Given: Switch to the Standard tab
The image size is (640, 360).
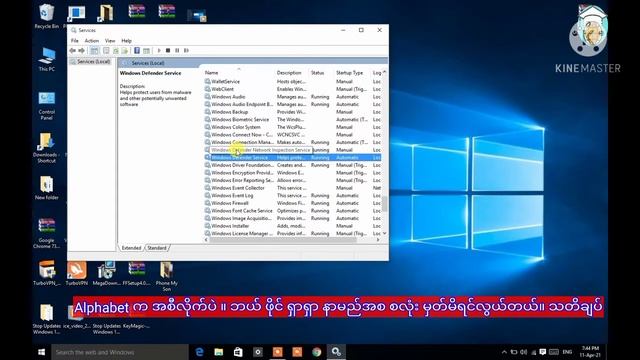Looking at the screenshot, I should (157, 248).
